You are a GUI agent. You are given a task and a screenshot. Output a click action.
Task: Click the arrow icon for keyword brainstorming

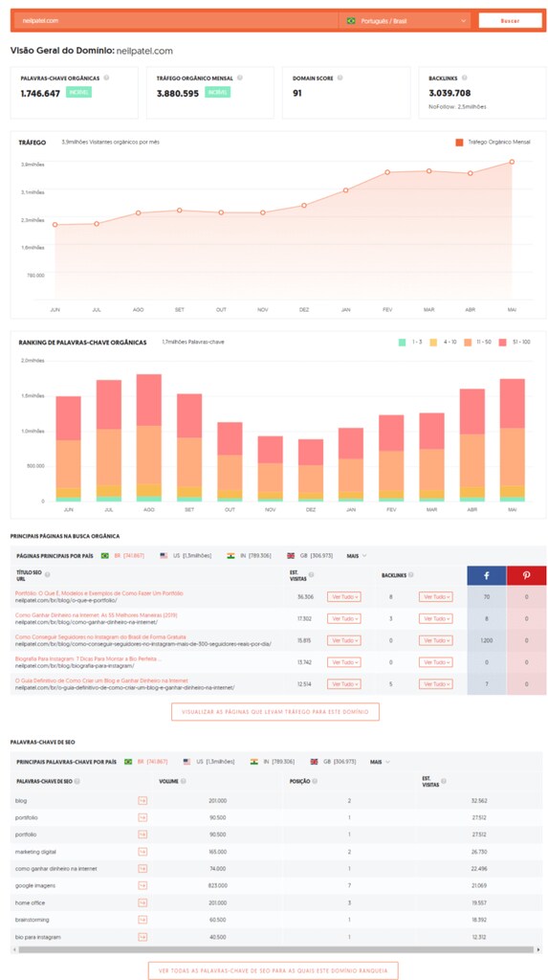coord(142,920)
